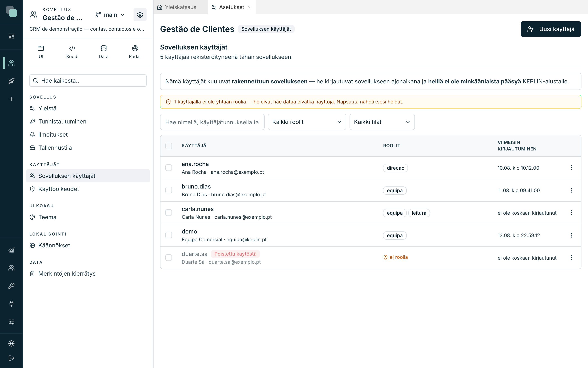This screenshot has width=588, height=368.
Task: Click the equipa role tag for bruno.dias
Action: coord(395,191)
